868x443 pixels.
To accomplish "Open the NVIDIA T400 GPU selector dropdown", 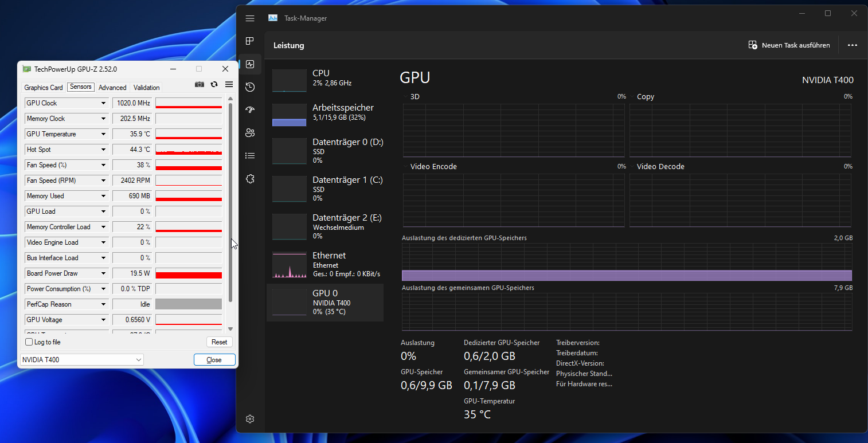I will tap(82, 360).
